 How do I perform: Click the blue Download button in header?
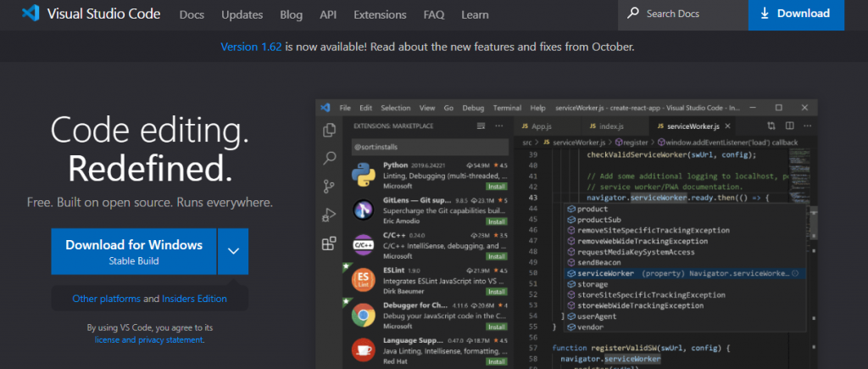click(796, 14)
